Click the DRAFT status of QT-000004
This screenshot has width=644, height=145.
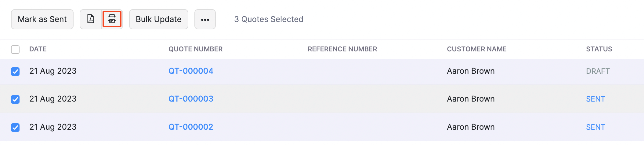(598, 71)
